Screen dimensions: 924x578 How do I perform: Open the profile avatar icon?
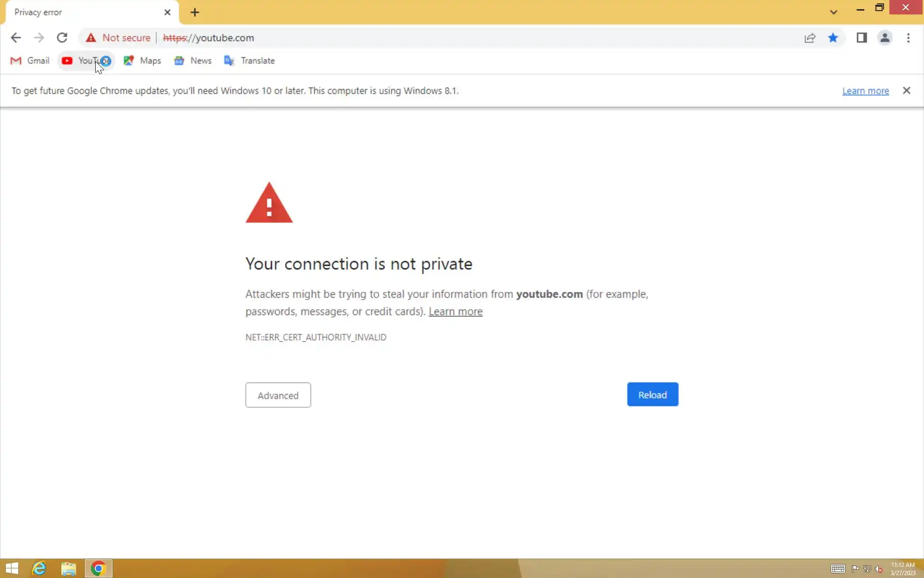(885, 38)
